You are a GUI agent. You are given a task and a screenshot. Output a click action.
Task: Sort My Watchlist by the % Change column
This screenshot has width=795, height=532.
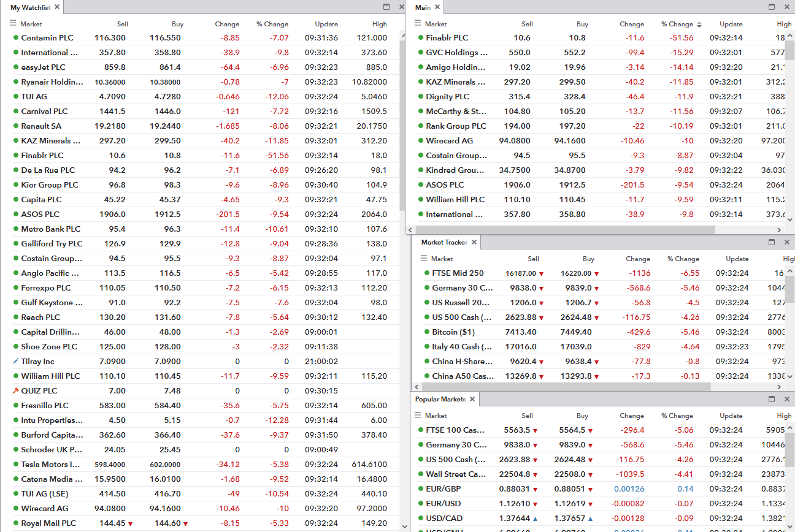(x=272, y=25)
